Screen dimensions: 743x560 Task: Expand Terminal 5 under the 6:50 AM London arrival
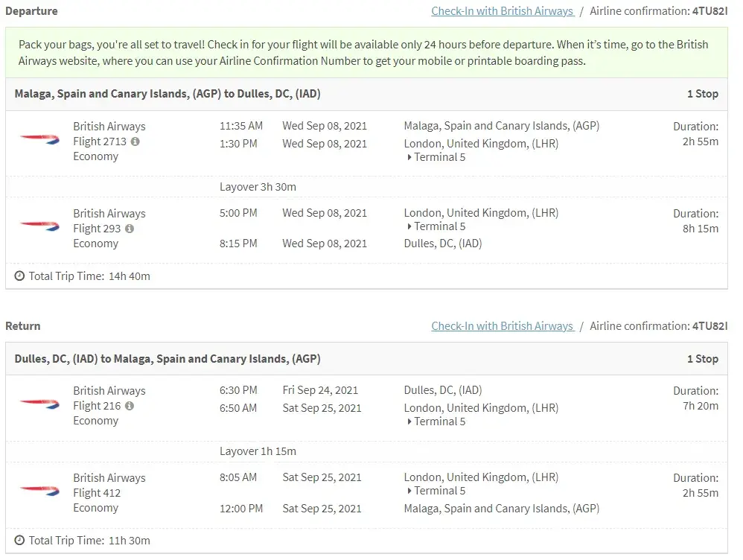click(x=436, y=421)
